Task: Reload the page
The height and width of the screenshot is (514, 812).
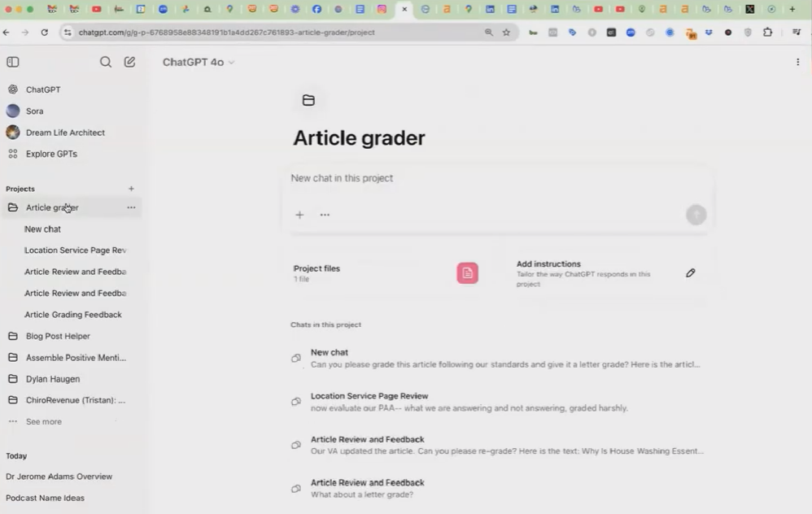Action: (45, 32)
